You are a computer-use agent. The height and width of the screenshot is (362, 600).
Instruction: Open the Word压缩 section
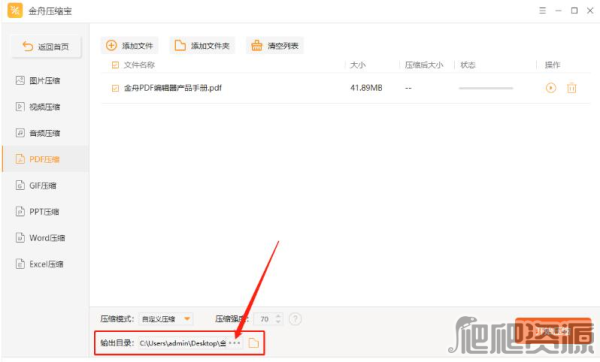click(40, 238)
